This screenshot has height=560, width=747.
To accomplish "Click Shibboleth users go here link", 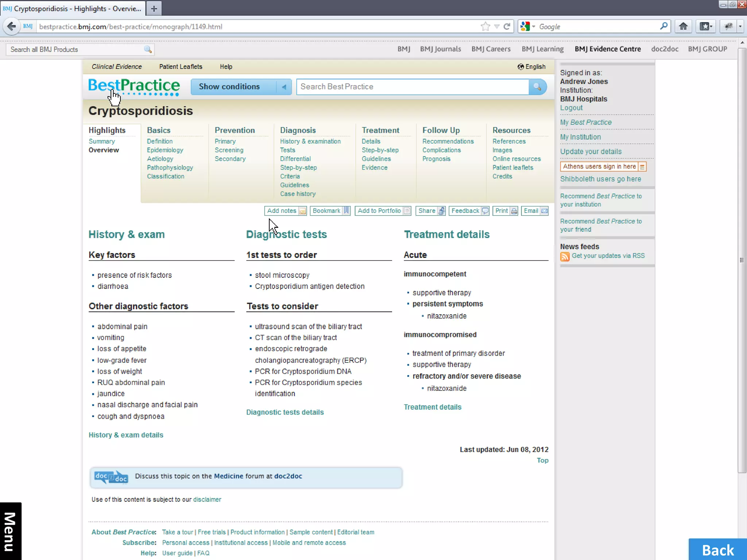I will (600, 179).
